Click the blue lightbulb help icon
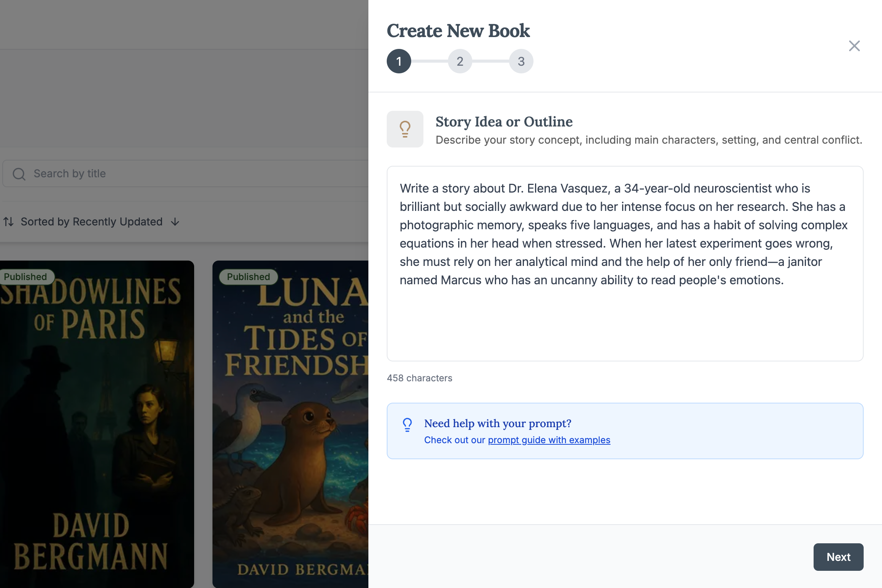 click(407, 424)
